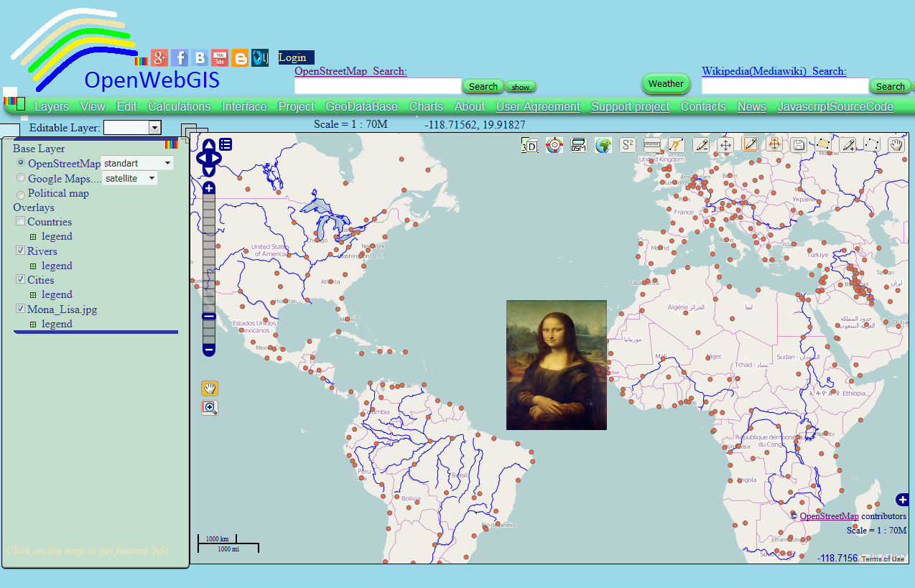Click the route question-mark tool icon
The width and height of the screenshot is (915, 588).
coord(677,145)
